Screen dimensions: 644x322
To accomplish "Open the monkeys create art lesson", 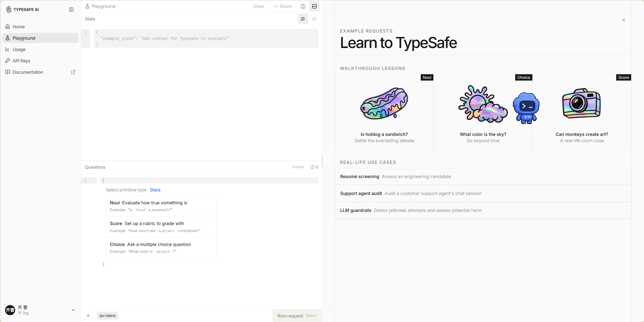I will (x=582, y=111).
